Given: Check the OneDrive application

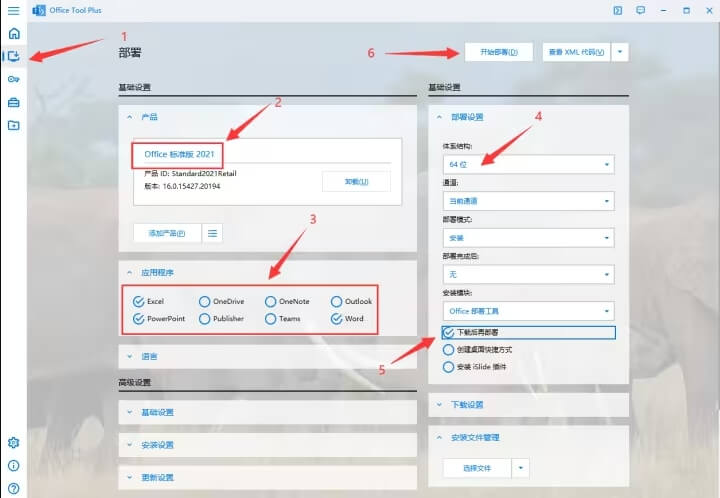Looking at the screenshot, I should click(x=222, y=302).
